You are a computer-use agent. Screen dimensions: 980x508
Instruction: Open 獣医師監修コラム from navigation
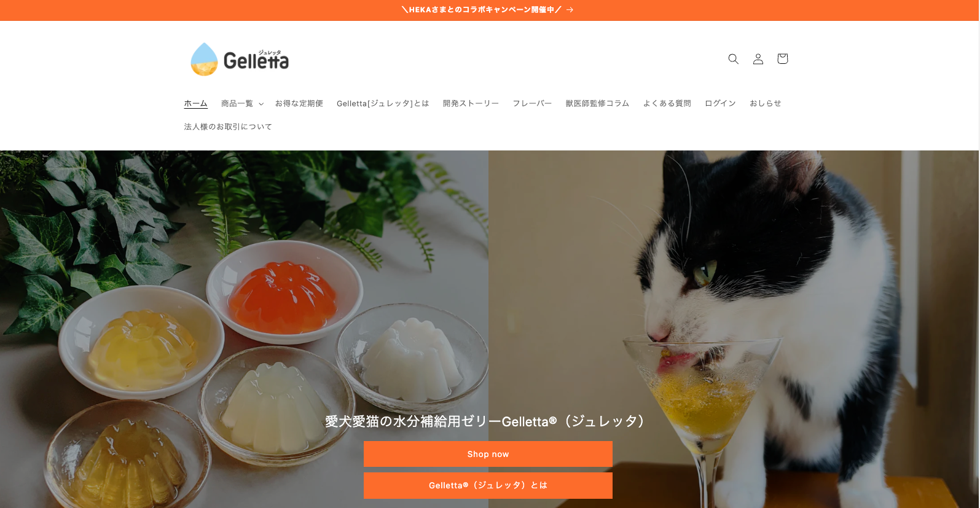click(x=597, y=103)
